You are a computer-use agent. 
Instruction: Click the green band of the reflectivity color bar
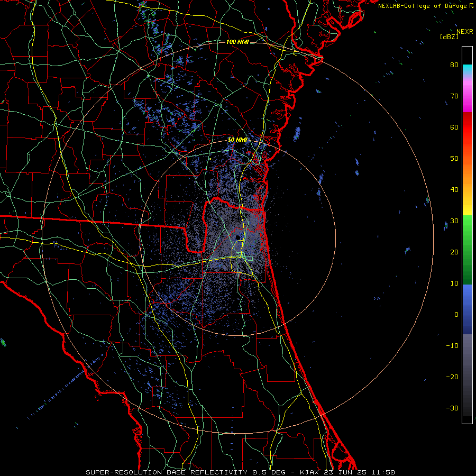467,250
